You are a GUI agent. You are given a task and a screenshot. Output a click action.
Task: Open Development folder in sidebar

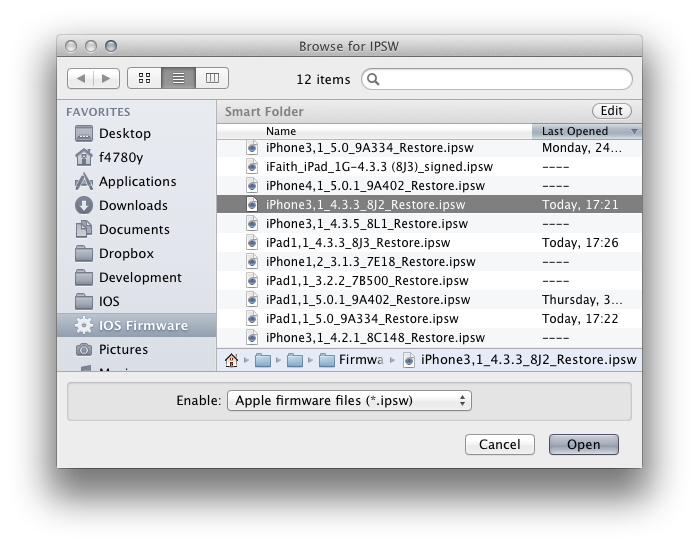(136, 278)
